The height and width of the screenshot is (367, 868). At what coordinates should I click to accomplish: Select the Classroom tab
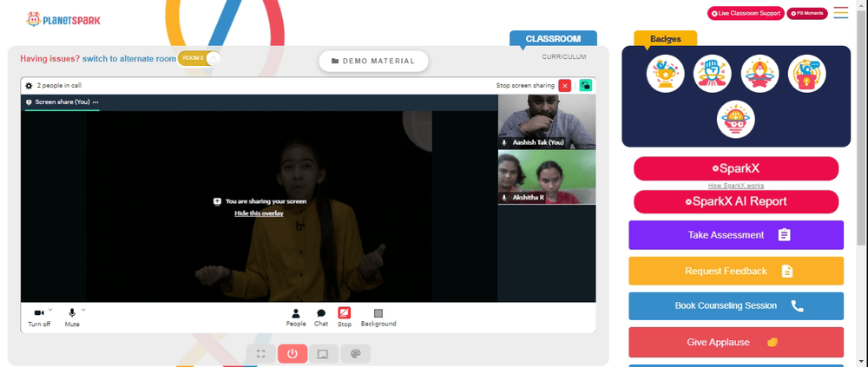point(553,39)
